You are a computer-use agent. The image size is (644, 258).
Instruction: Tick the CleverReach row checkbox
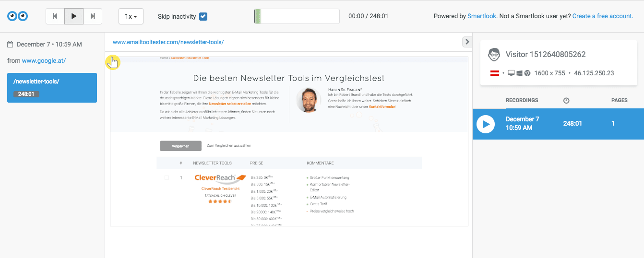[167, 177]
